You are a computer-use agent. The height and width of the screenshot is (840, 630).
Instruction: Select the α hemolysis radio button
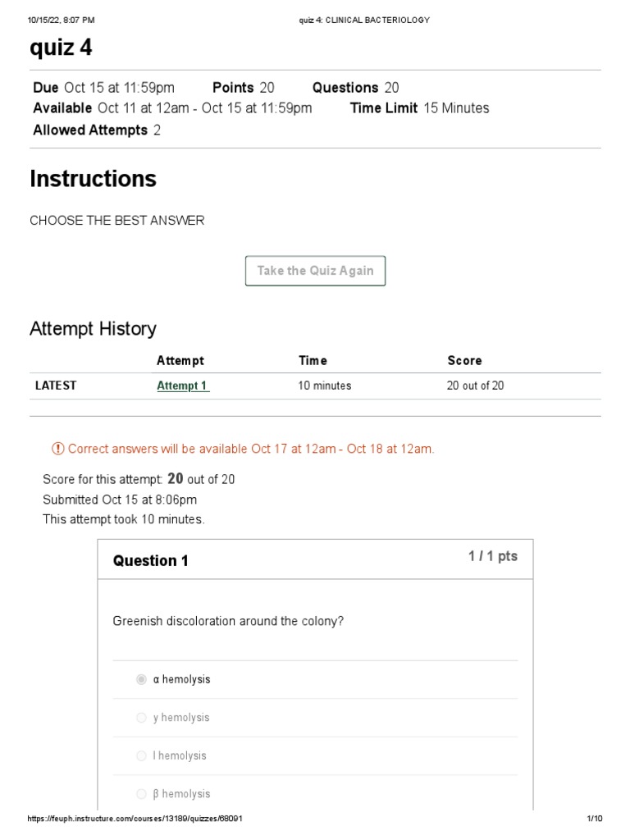tap(142, 679)
